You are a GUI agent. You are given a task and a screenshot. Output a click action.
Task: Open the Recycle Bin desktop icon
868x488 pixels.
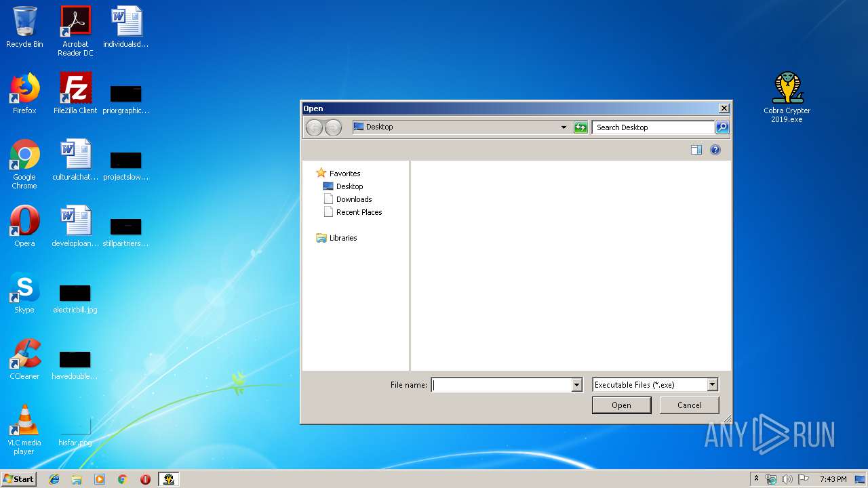(24, 28)
